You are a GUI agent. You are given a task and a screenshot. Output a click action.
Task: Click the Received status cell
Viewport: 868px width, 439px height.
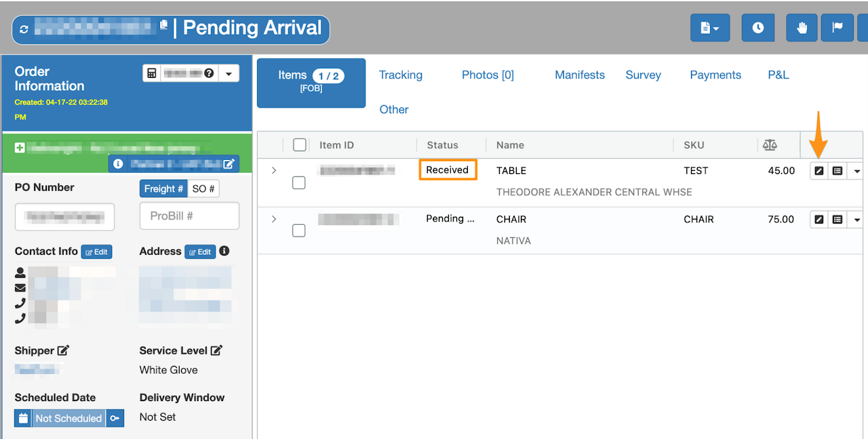click(x=448, y=169)
